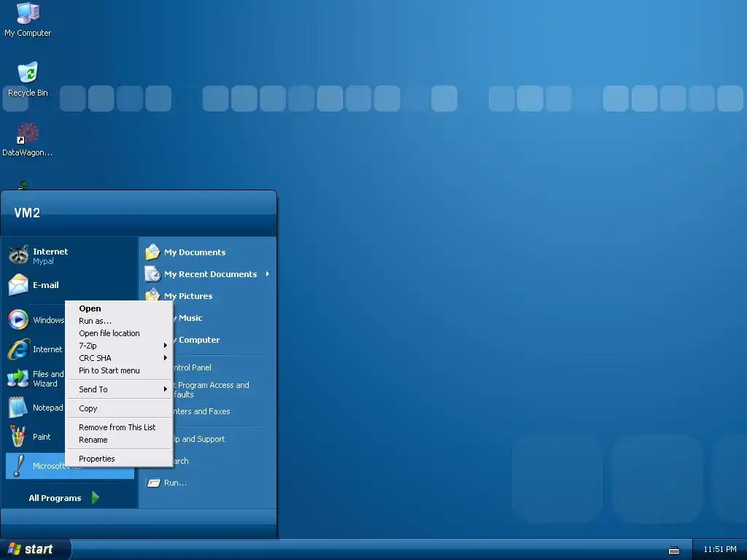Click the Run... command icon
Viewport: 747px width, 560px height.
click(153, 483)
